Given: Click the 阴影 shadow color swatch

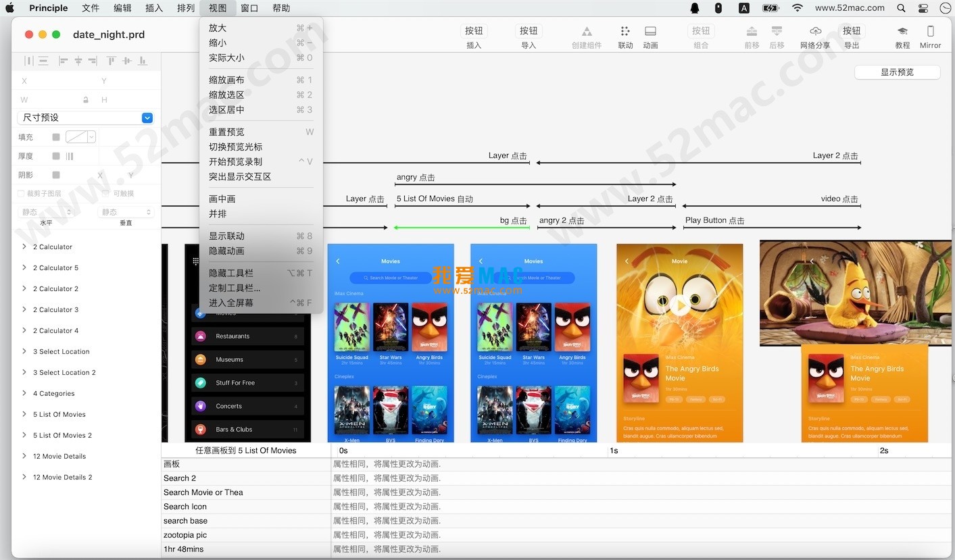Looking at the screenshot, I should (x=56, y=175).
